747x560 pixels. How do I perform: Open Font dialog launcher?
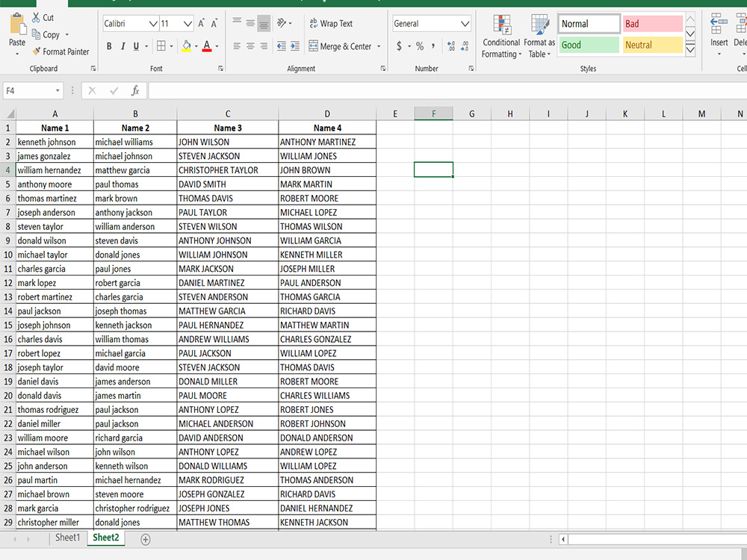(x=220, y=69)
